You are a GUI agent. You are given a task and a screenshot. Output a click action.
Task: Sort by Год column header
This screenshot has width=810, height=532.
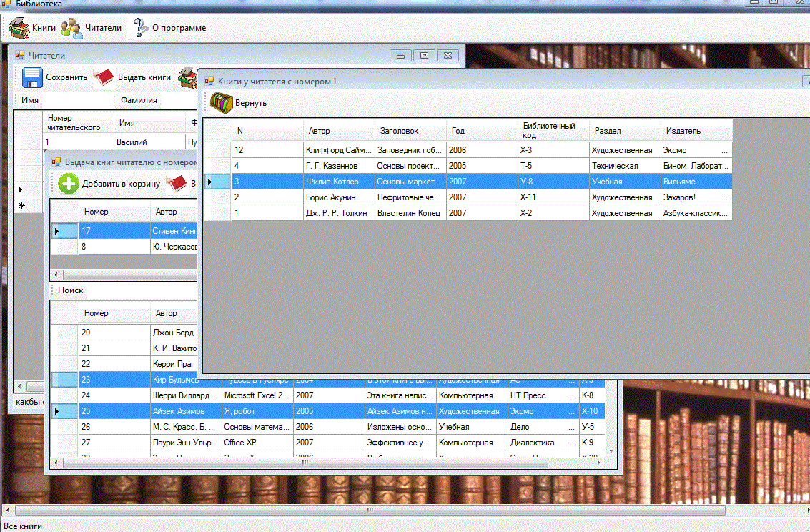(x=481, y=131)
